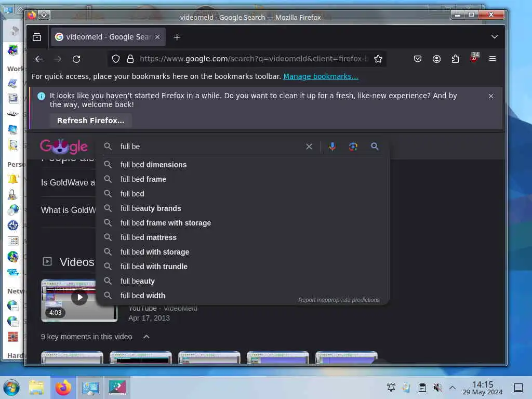View site security via the padlock icon

click(x=130, y=59)
